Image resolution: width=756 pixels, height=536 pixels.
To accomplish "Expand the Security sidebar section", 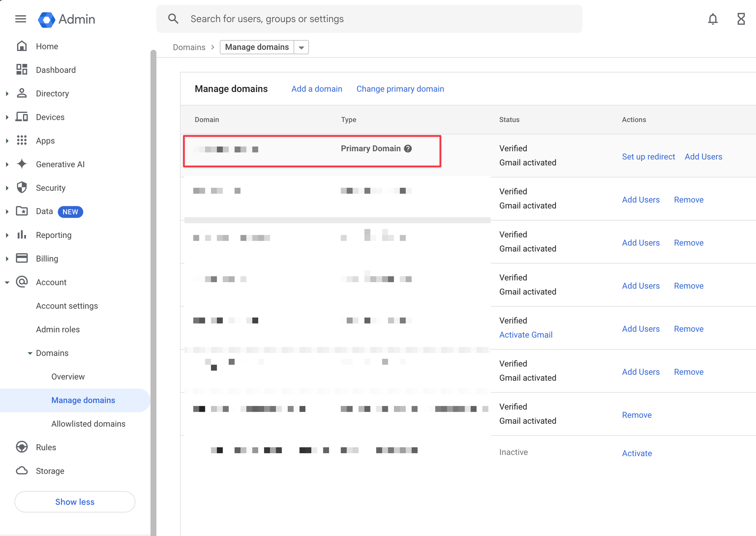I will 7,188.
